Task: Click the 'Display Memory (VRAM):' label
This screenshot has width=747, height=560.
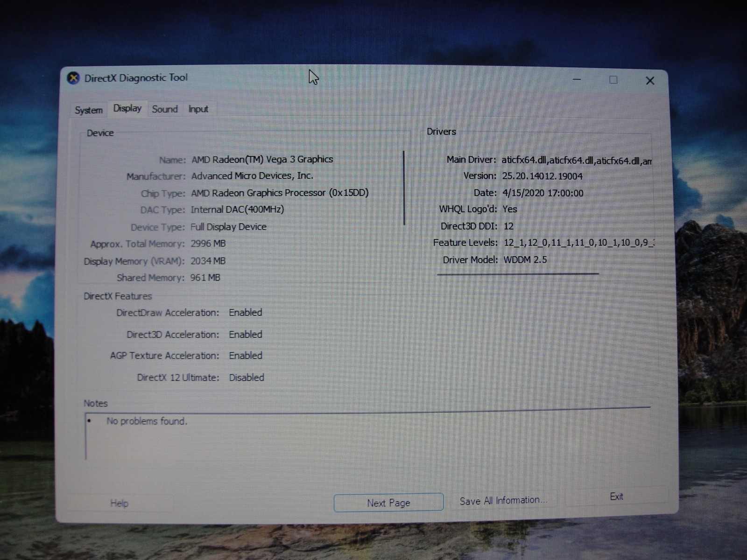Action: coord(134,261)
